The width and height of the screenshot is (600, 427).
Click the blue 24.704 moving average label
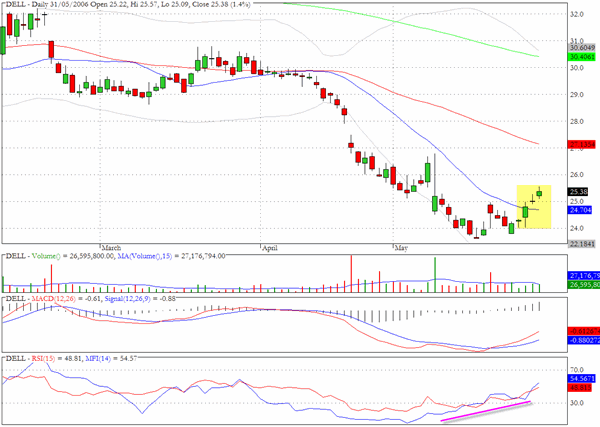[x=580, y=210]
